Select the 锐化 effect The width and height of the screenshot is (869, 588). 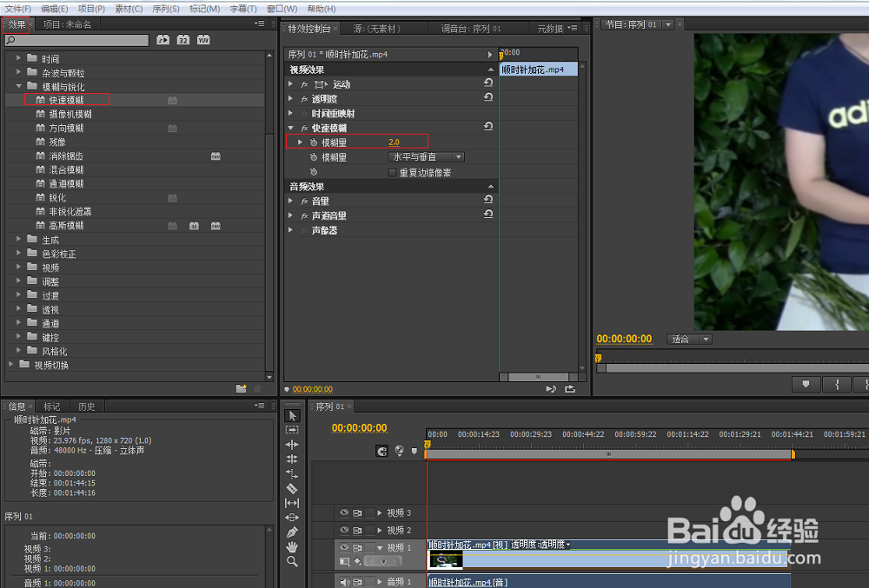(57, 198)
